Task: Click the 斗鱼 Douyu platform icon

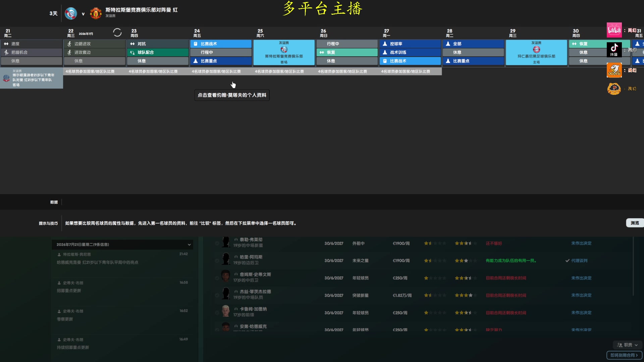Action: [614, 70]
